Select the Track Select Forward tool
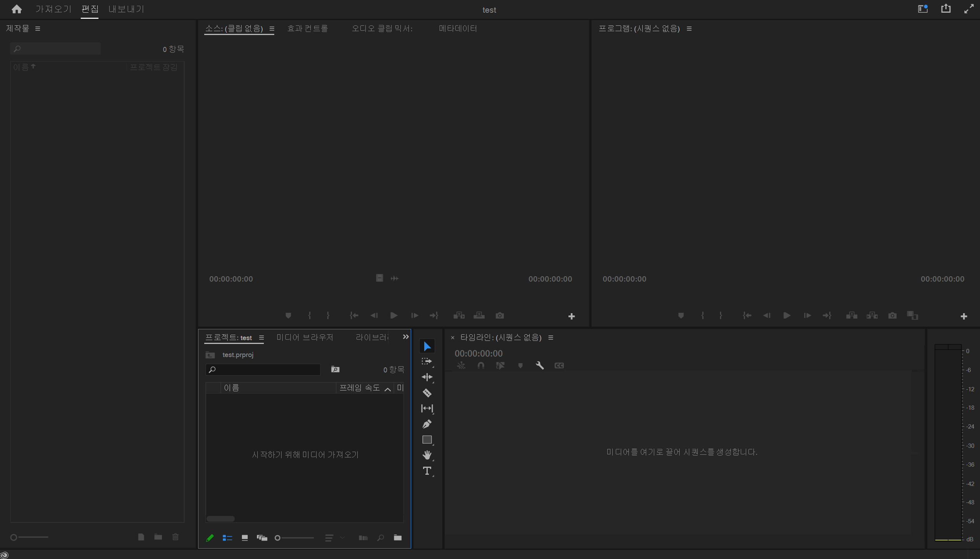The width and height of the screenshot is (980, 559). (427, 362)
